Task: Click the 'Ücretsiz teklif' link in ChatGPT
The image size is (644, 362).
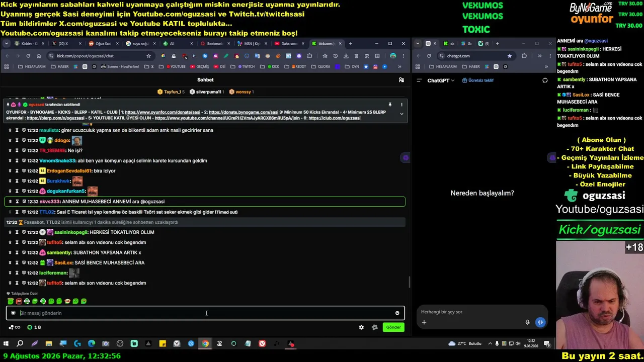Action: [478, 80]
